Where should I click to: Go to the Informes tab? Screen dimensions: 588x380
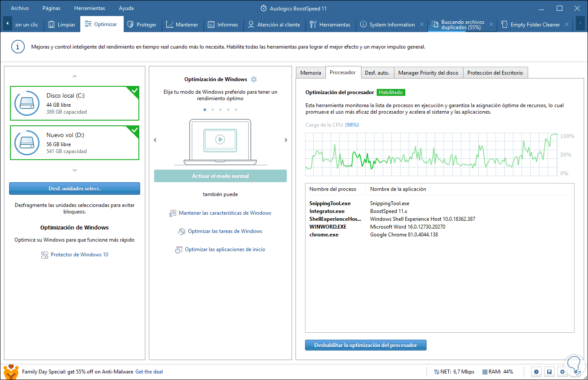tap(223, 25)
